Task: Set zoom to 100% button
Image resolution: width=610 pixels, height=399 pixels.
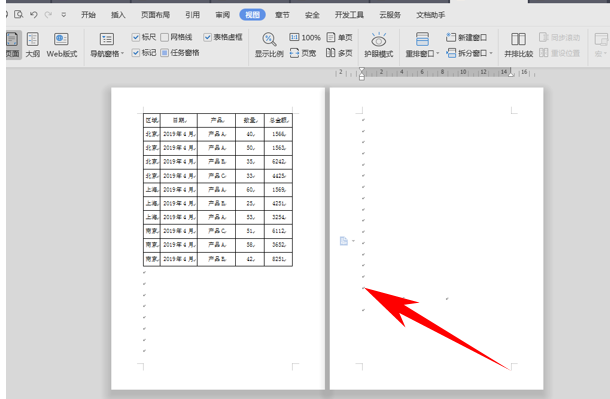Action: [305, 37]
